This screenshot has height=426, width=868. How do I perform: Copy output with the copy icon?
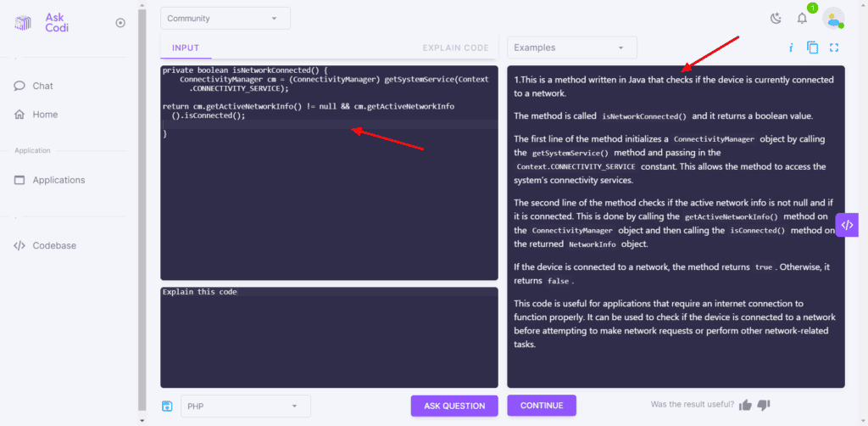(x=812, y=48)
